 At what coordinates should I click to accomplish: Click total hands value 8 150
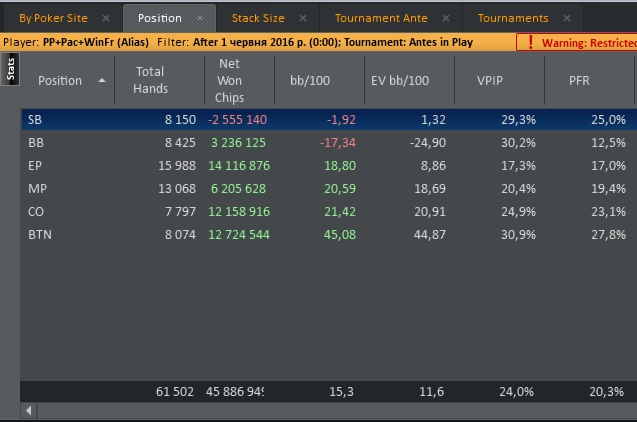pyautogui.click(x=180, y=119)
